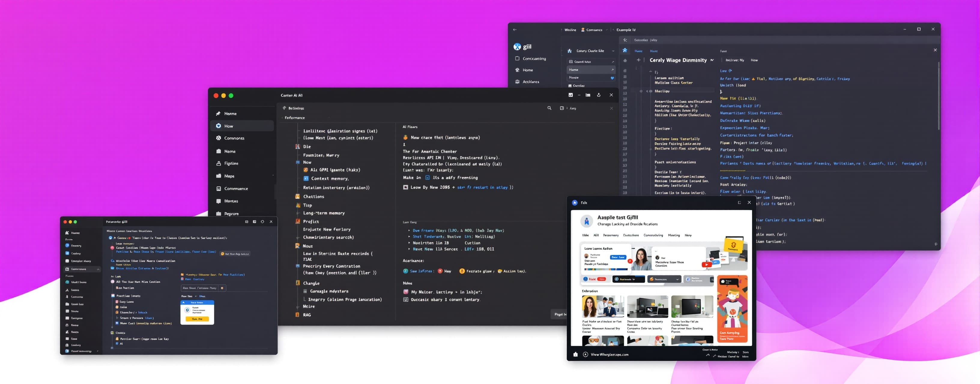Screen dimensions: 980x384
Task: Open the View Whangiercops.com link
Action: pyautogui.click(x=609, y=355)
